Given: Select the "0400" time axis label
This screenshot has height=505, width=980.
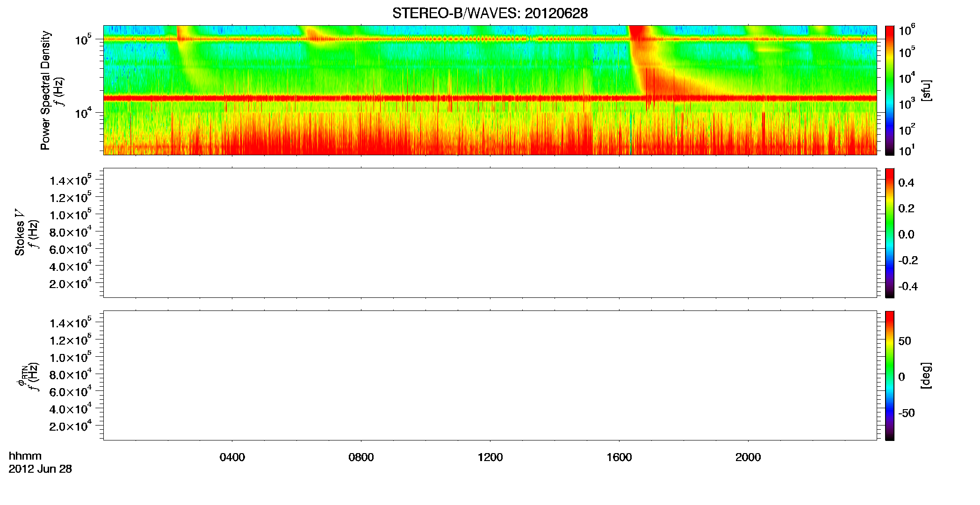Looking at the screenshot, I should 232,457.
